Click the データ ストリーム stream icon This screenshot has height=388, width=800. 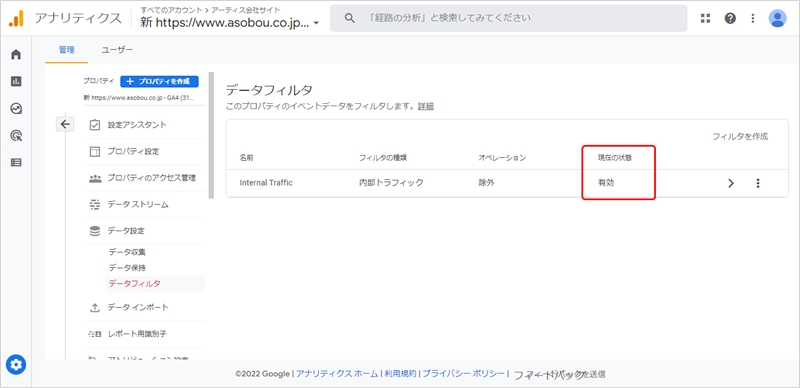pyautogui.click(x=94, y=205)
